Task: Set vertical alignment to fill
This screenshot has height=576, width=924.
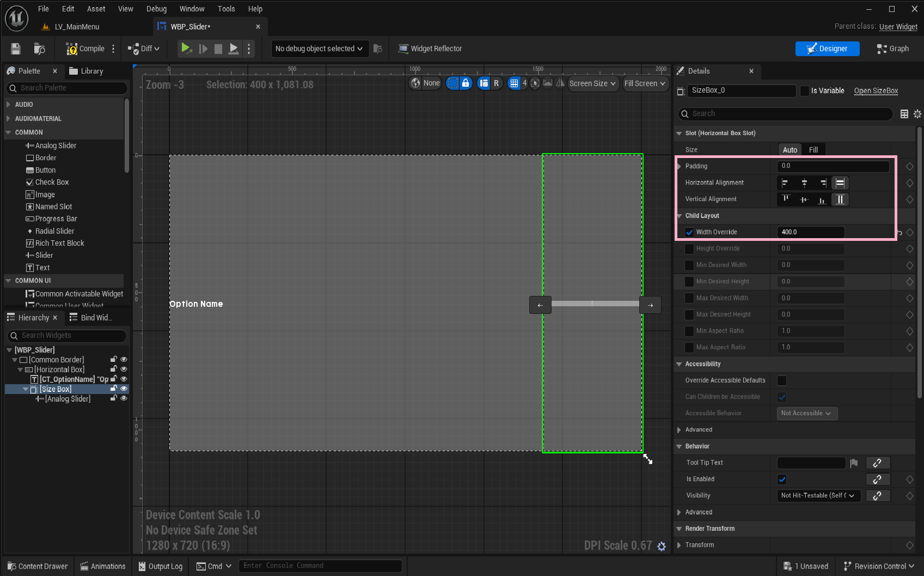Action: tap(840, 199)
